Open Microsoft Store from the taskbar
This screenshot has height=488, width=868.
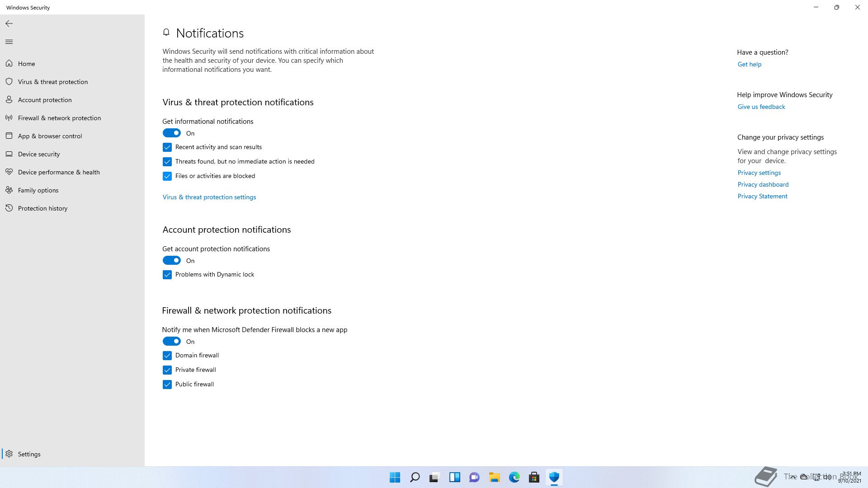534,477
